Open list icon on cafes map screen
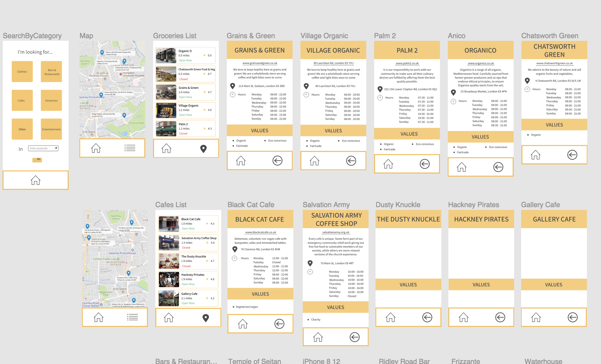 pos(132,317)
